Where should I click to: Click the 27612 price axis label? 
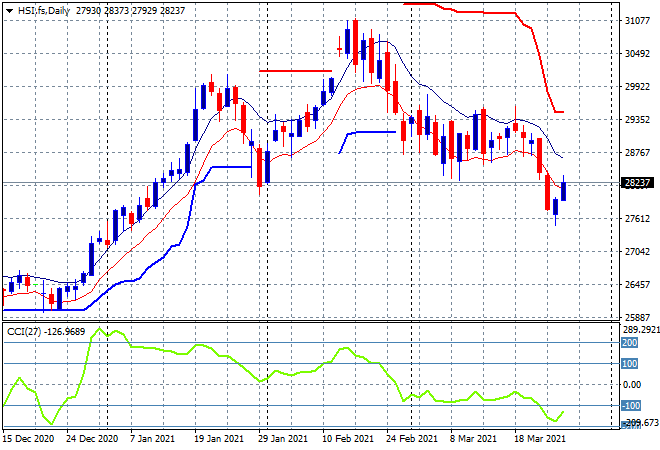637,218
